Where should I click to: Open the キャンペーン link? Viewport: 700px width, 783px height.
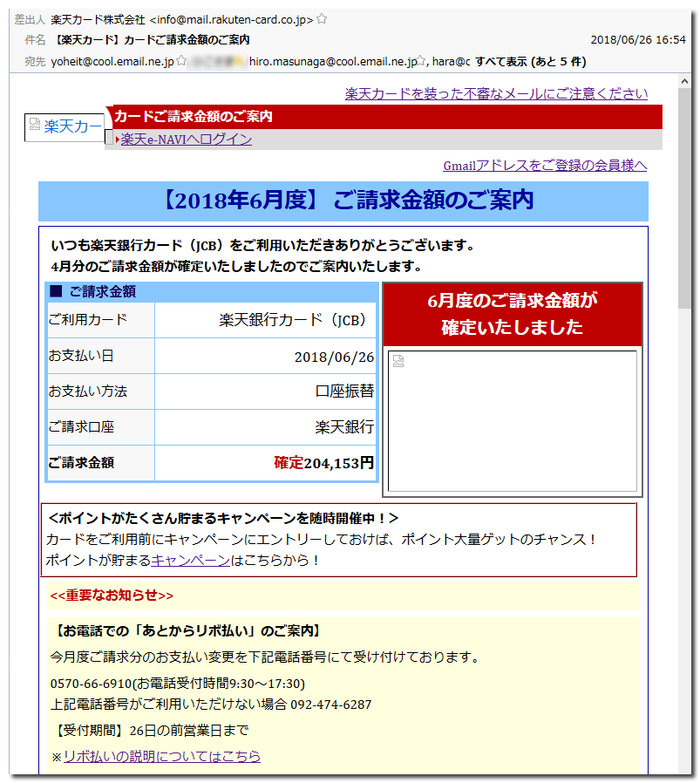190,561
